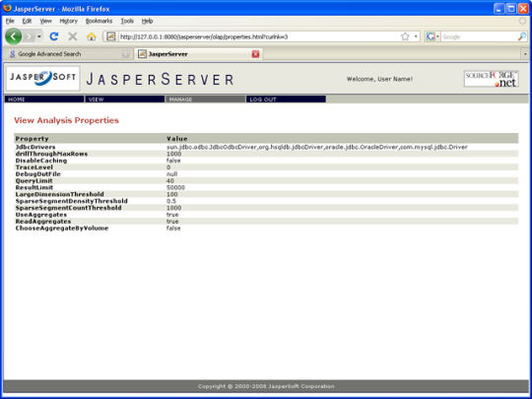Select the QueryLimit property
This screenshot has height=399, width=532.
33,181
